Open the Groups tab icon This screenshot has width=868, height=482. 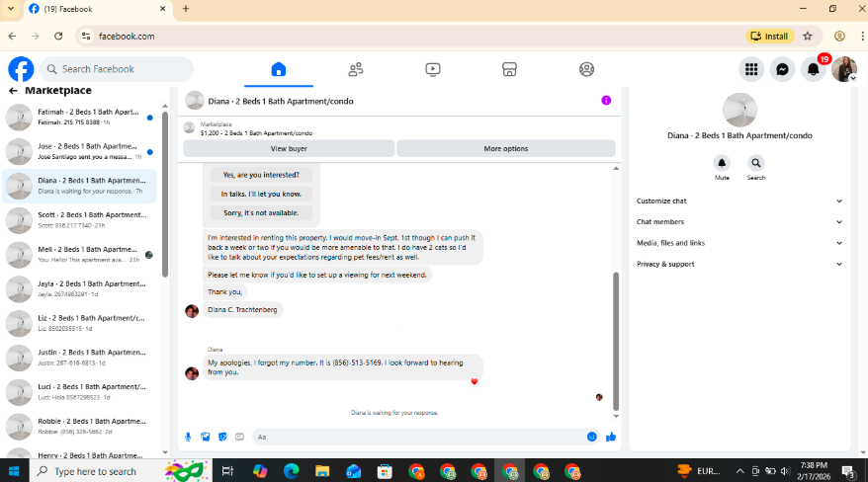point(587,69)
